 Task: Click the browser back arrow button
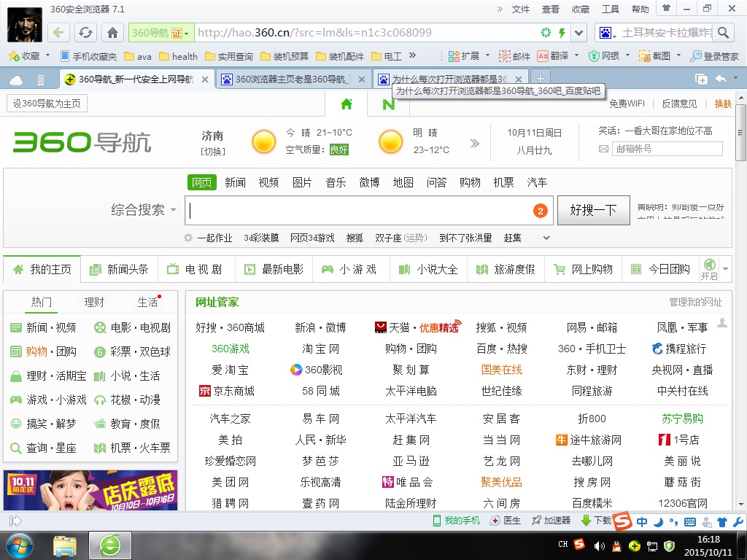pos(58,32)
